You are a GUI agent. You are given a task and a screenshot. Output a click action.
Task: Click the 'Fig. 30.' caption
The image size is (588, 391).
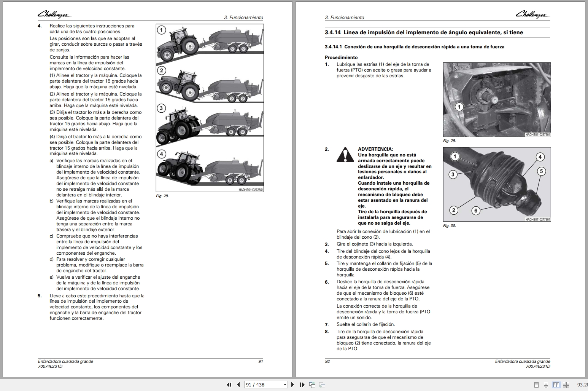[x=450, y=226]
